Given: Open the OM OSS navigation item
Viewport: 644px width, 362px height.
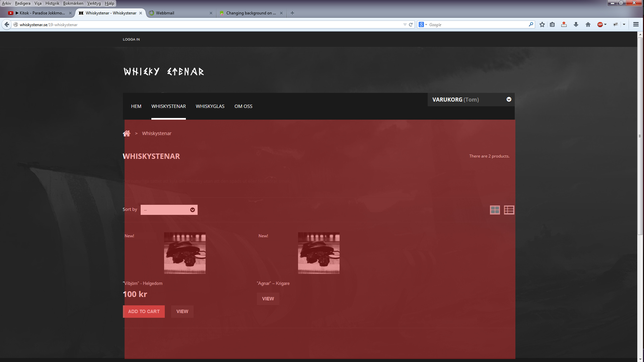Looking at the screenshot, I should point(243,106).
